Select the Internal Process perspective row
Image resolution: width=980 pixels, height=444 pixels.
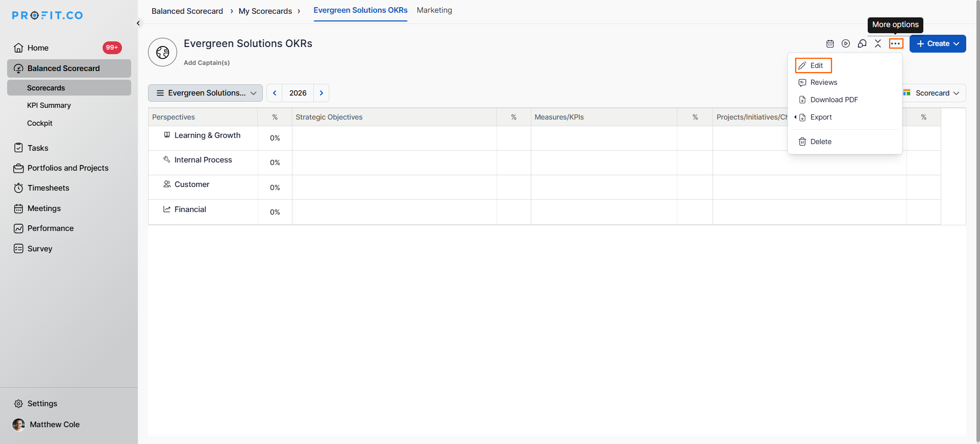203,162
